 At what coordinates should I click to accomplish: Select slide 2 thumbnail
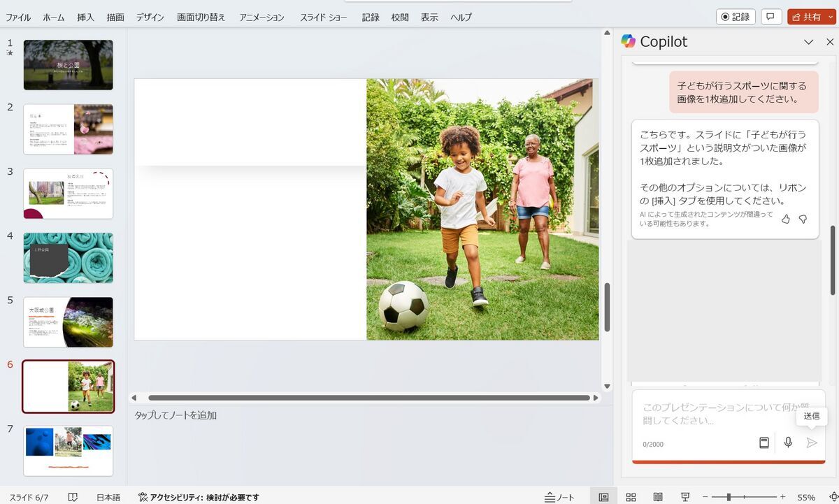pos(68,129)
